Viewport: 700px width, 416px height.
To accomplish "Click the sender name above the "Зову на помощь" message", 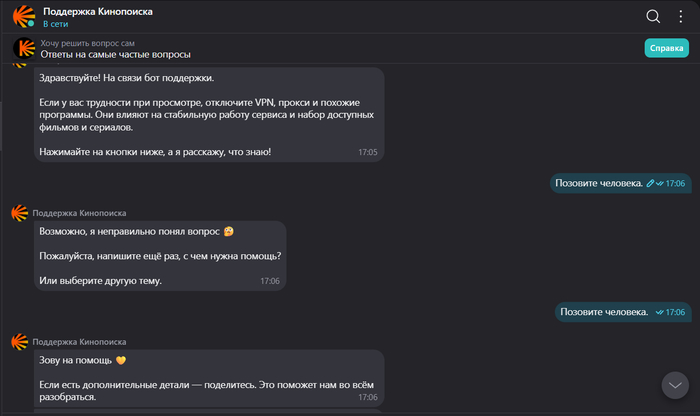I will (82, 341).
